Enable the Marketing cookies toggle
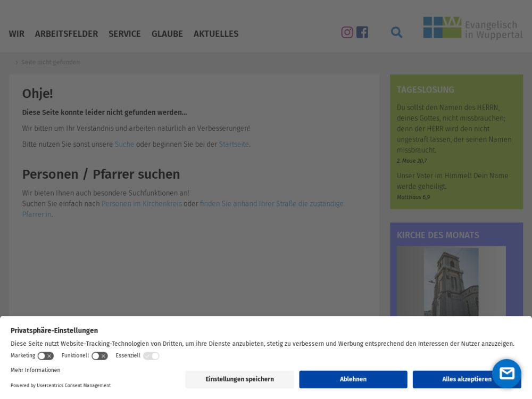The width and height of the screenshot is (532, 399). click(x=45, y=356)
